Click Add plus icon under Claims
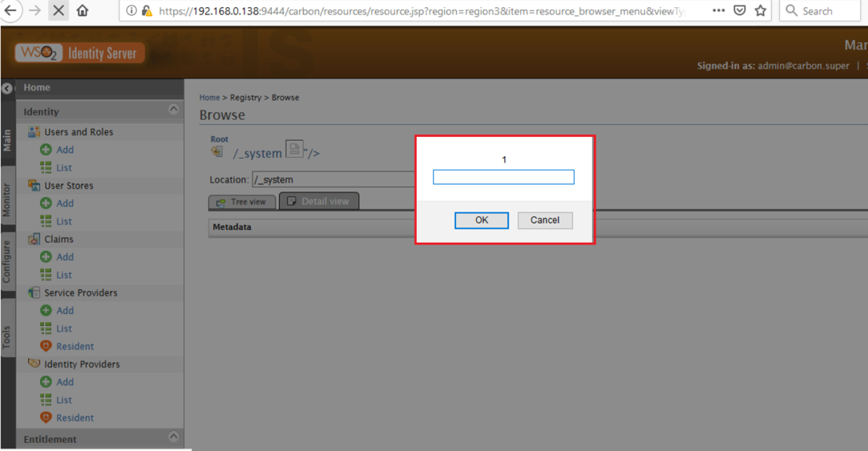The height and width of the screenshot is (451, 868). [46, 257]
